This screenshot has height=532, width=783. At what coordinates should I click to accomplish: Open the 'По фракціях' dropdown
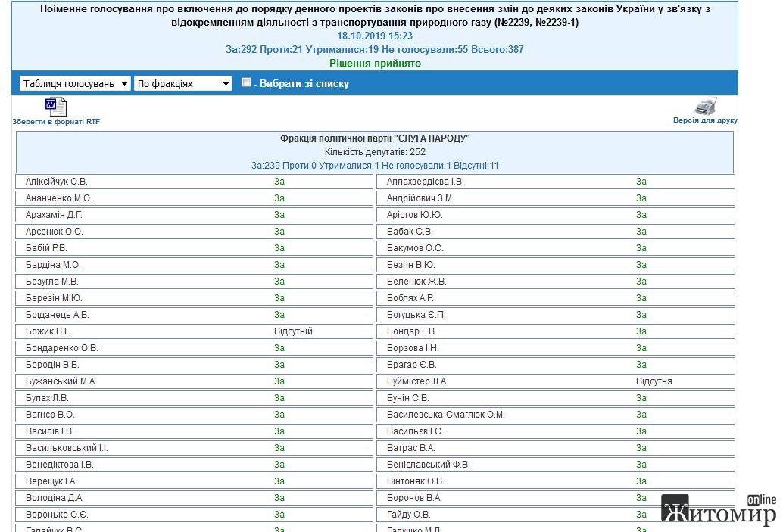[183, 83]
